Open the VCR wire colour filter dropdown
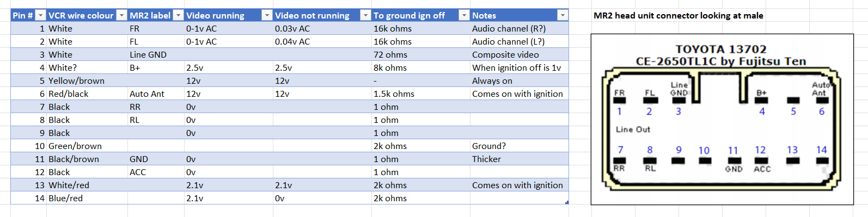 (x=121, y=15)
